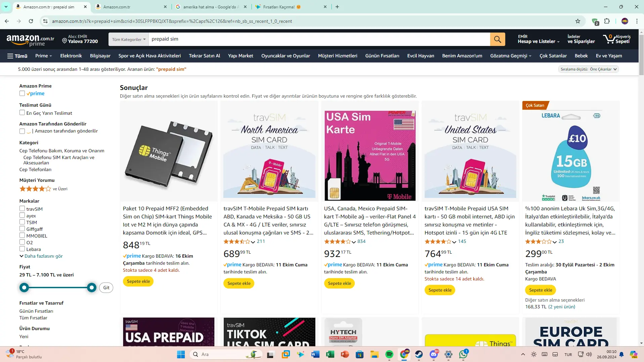644x362 pixels.
Task: Open Windows Start menu
Action: tap(181, 354)
